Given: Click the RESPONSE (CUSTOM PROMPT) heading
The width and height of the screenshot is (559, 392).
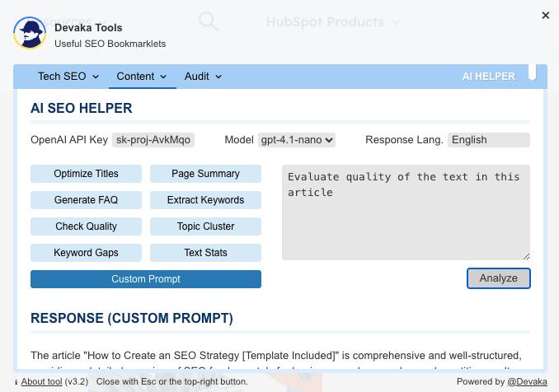Looking at the screenshot, I should [132, 319].
